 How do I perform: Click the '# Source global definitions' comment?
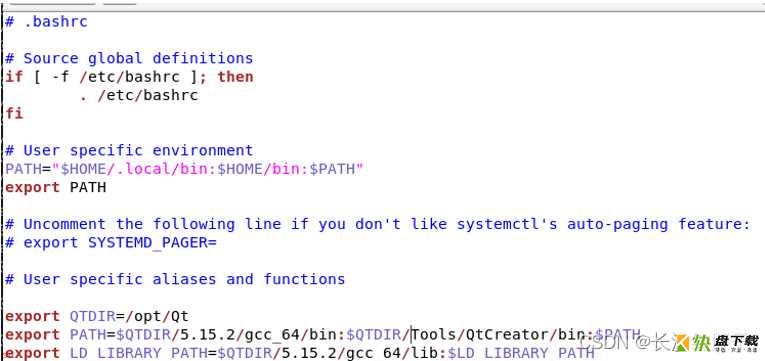pyautogui.click(x=129, y=59)
